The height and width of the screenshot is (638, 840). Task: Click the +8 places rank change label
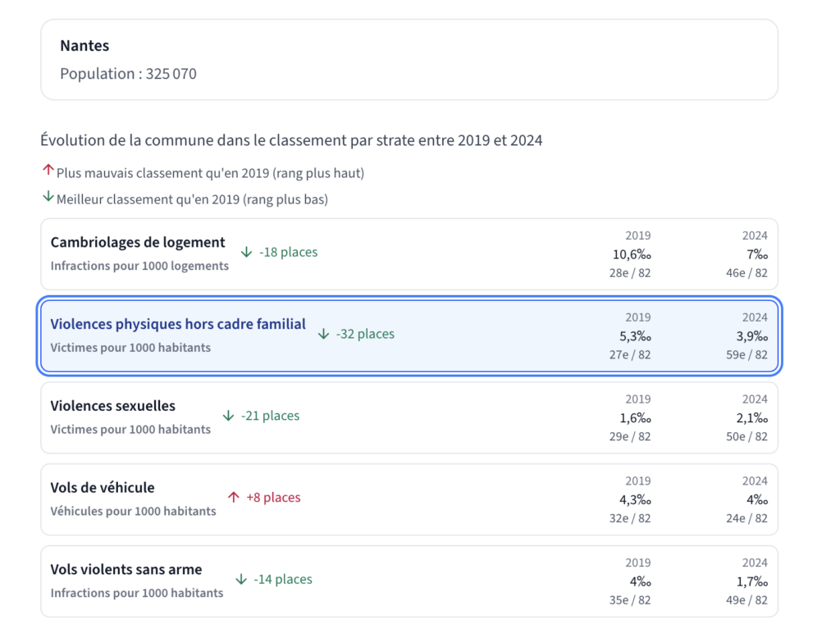(x=273, y=498)
